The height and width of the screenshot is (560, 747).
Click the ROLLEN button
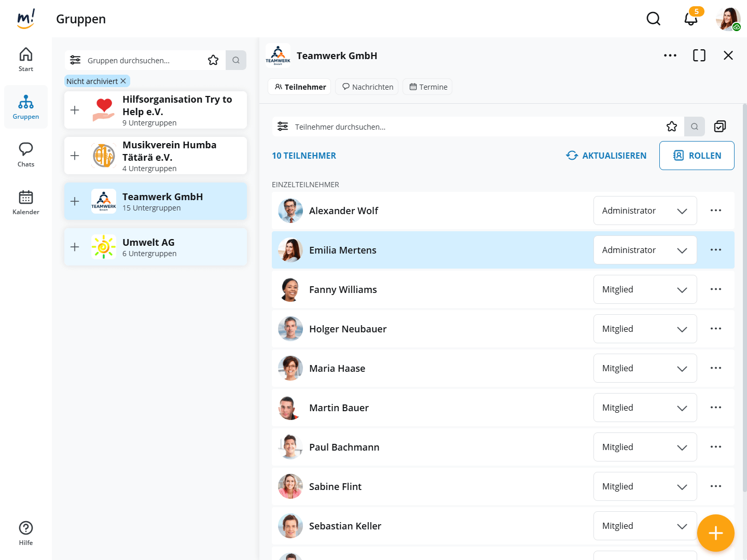tap(696, 156)
